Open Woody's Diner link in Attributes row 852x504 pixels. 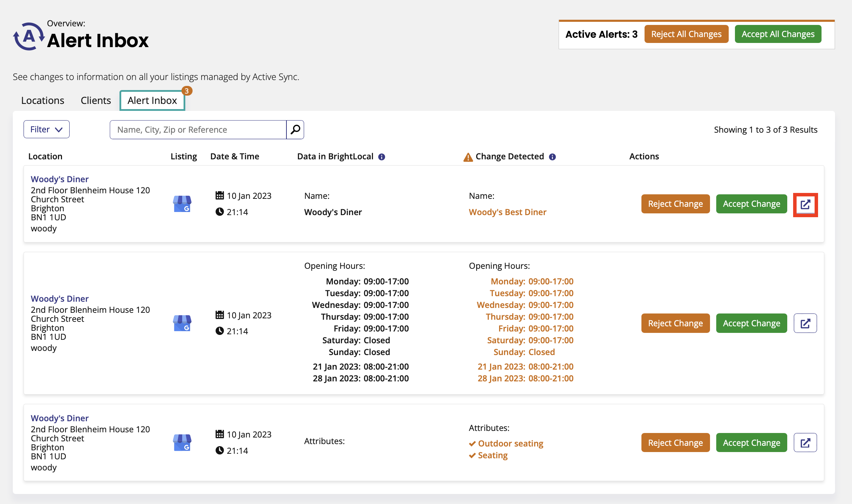click(60, 418)
